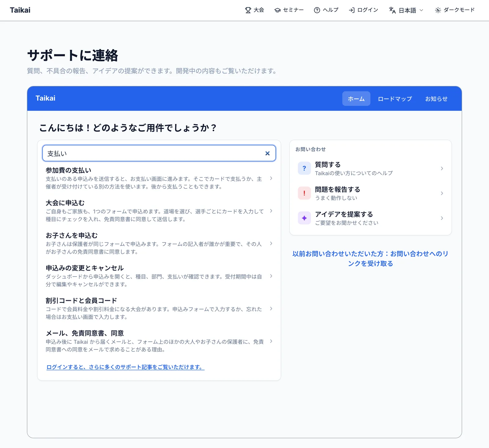Open the 大会 menu item

pyautogui.click(x=255, y=10)
